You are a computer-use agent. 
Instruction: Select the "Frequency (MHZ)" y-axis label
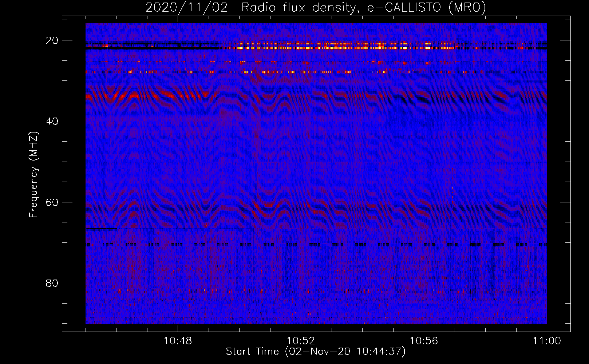pos(33,175)
